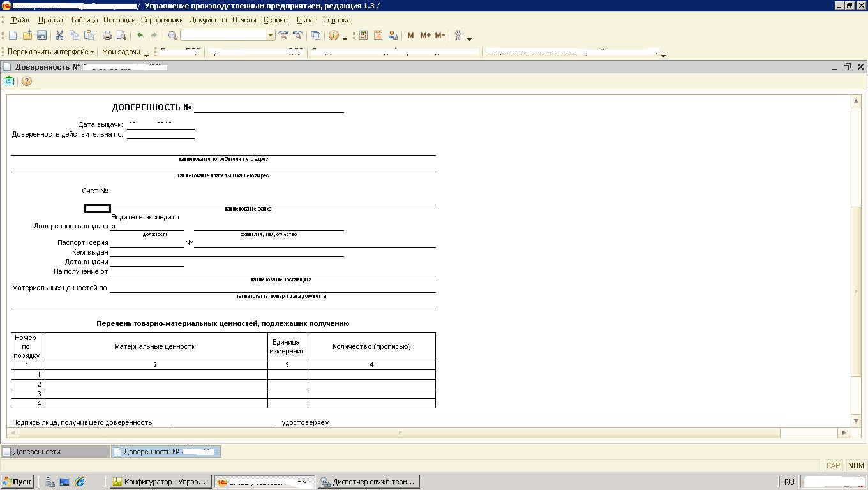
Task: Click the Мои задачи button
Action: pos(121,52)
